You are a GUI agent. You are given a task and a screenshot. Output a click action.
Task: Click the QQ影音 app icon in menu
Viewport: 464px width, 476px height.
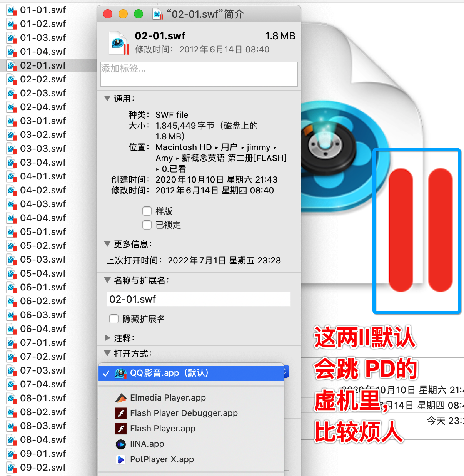(121, 373)
